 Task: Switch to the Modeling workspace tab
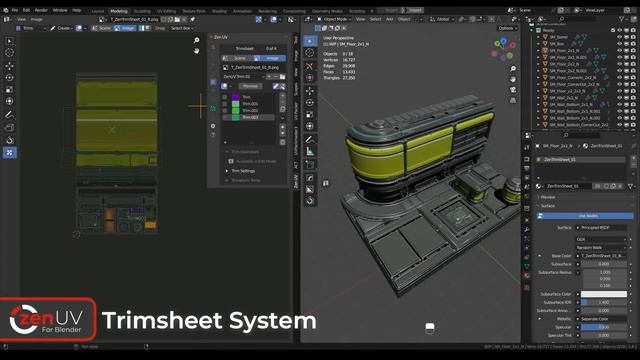(x=119, y=11)
